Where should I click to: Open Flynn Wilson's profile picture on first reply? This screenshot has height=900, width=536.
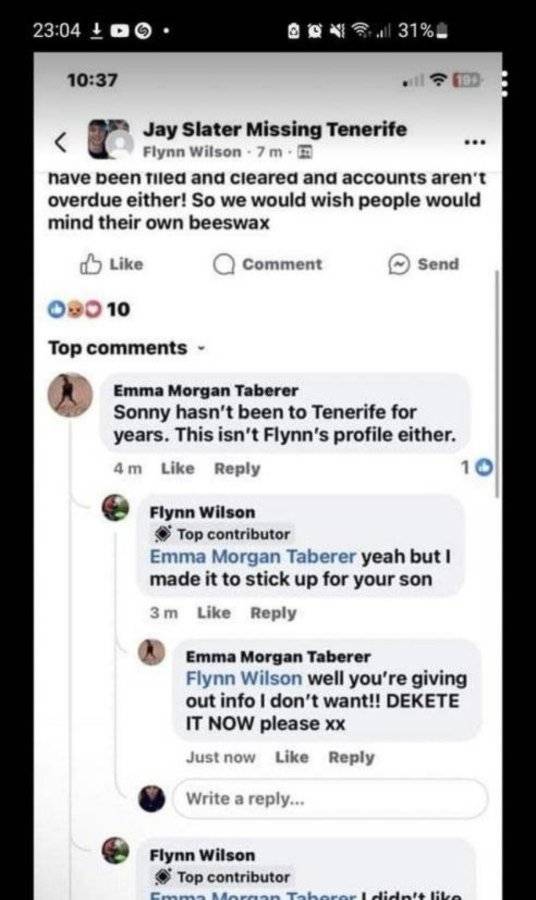(115, 509)
